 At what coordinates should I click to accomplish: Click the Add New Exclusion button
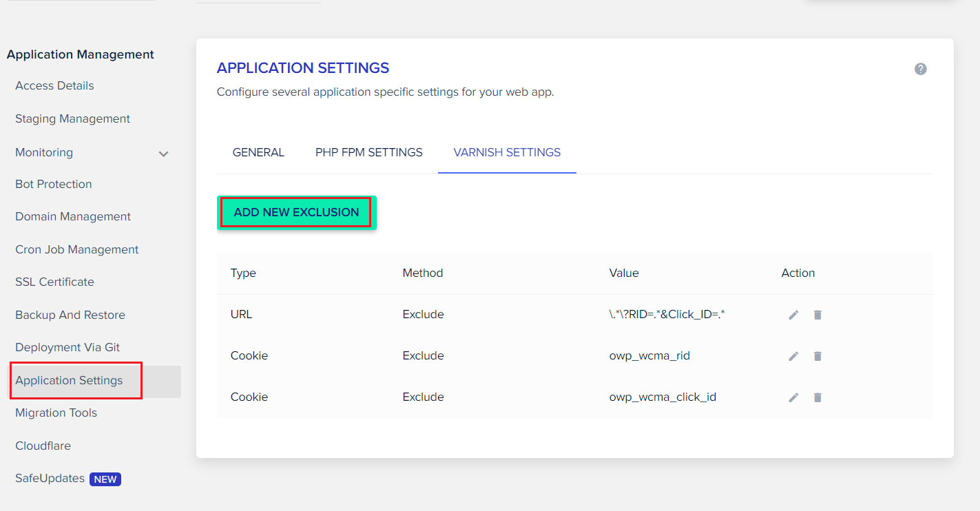click(x=296, y=212)
